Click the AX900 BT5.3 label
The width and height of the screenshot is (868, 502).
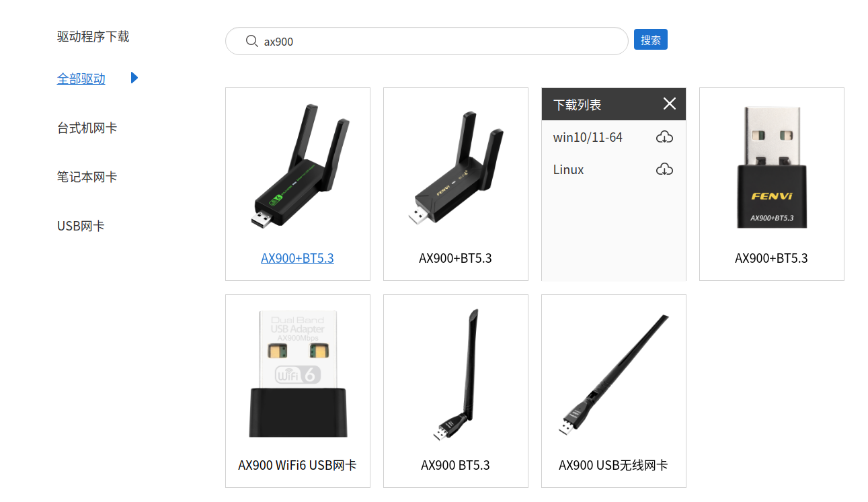coord(455,465)
